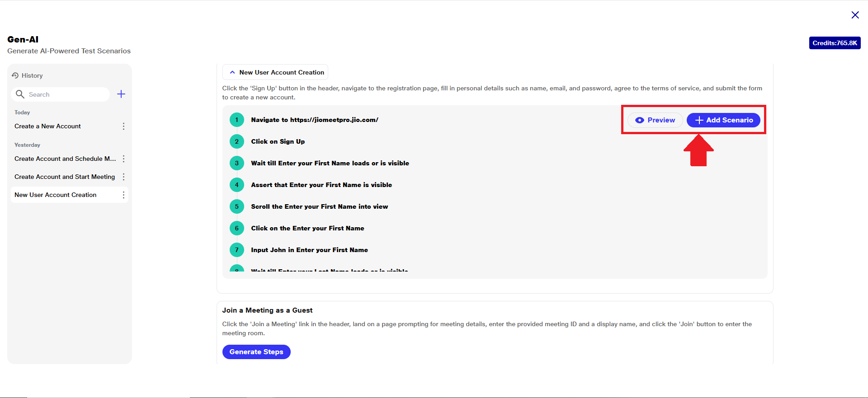Viewport: 868px width, 398px height.
Task: Click the History clock icon
Action: click(15, 75)
